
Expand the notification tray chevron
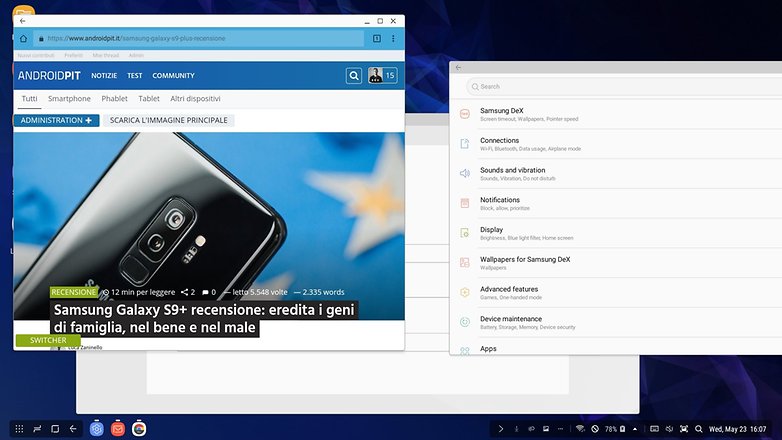click(x=501, y=429)
